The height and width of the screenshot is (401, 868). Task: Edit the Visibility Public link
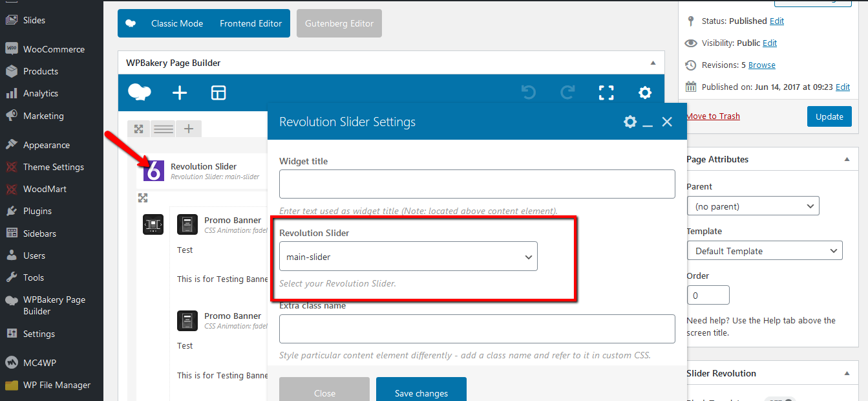[x=770, y=43]
